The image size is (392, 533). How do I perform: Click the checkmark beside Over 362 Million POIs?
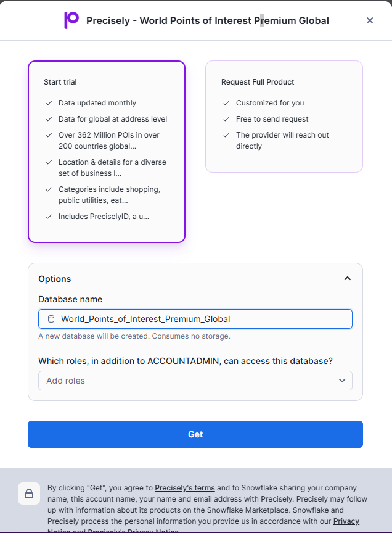pyautogui.click(x=49, y=135)
